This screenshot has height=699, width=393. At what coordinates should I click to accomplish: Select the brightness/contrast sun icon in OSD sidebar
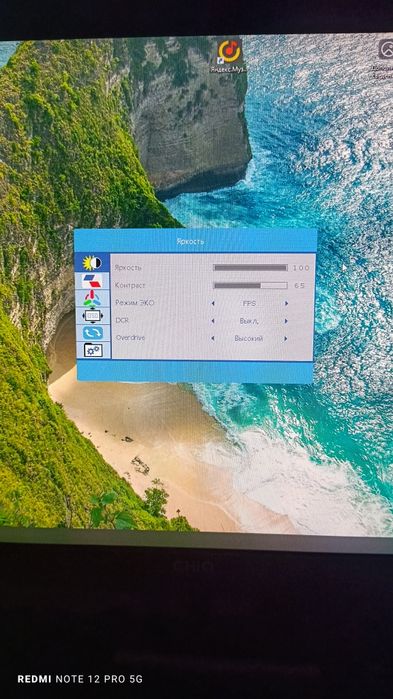93,262
